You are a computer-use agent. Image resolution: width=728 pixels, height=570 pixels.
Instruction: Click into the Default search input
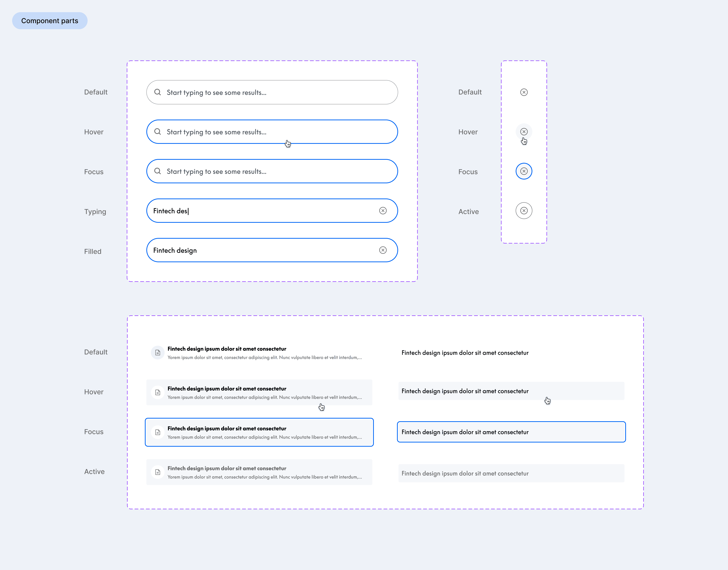(x=272, y=92)
